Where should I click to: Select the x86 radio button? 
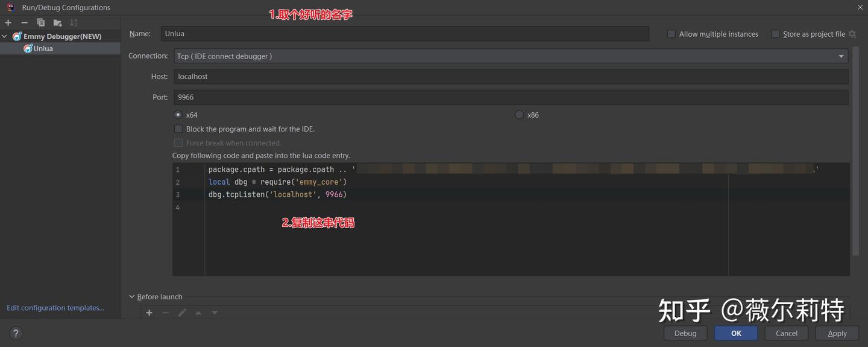[519, 115]
